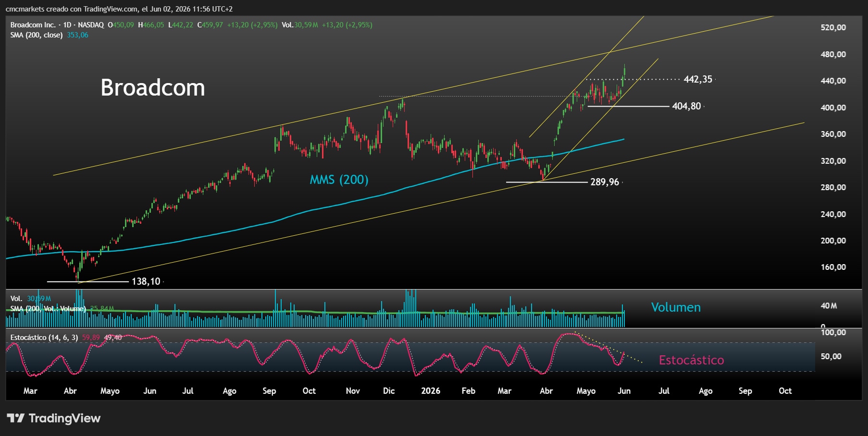Click the SMA value 353,06
The image size is (868, 436).
[x=78, y=35]
